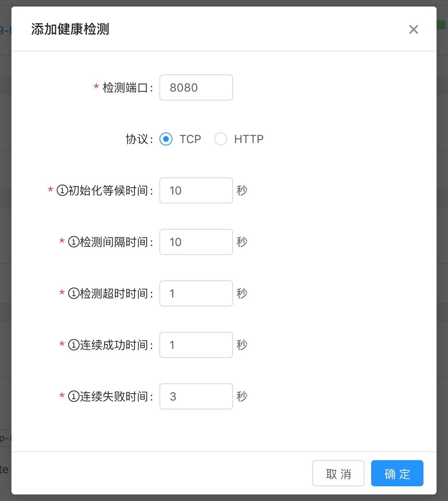448x501 pixels.
Task: Select the TCP protocol radio button
Action: tap(166, 139)
